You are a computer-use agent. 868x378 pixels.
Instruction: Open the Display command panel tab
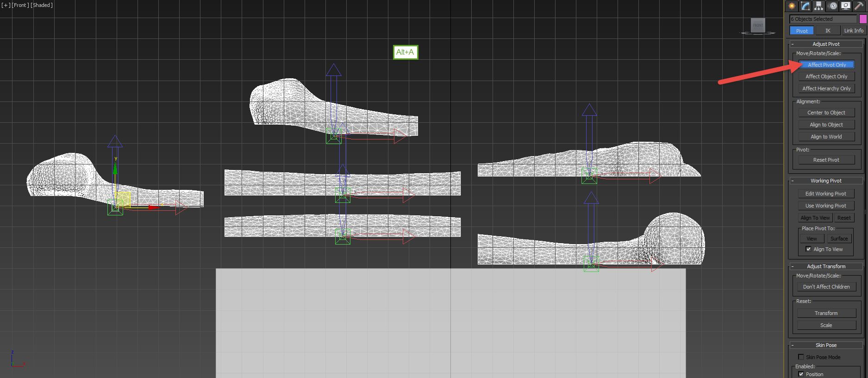pyautogui.click(x=846, y=6)
